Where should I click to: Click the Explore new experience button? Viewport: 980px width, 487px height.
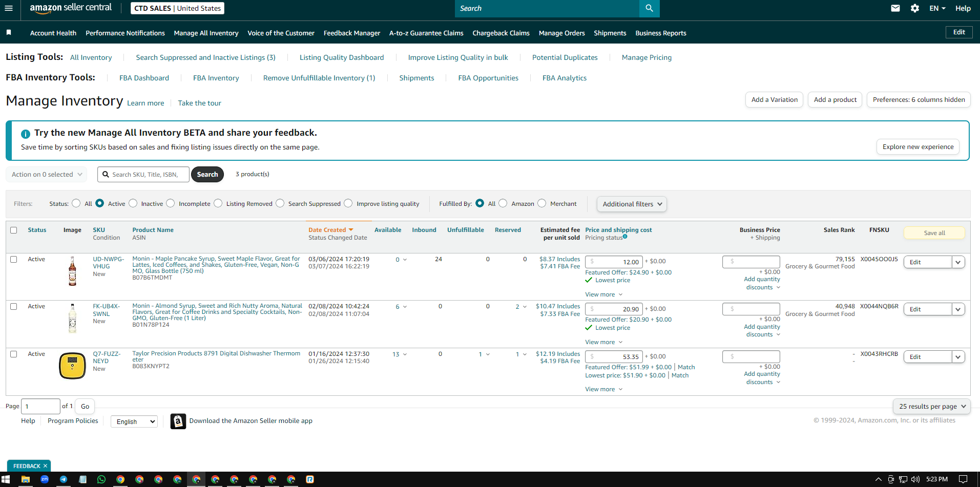coord(918,147)
